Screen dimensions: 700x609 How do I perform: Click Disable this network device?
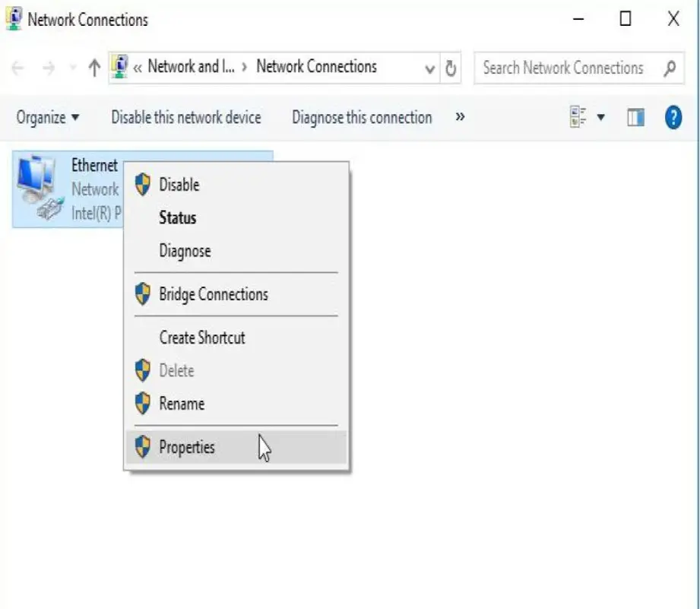pos(185,118)
